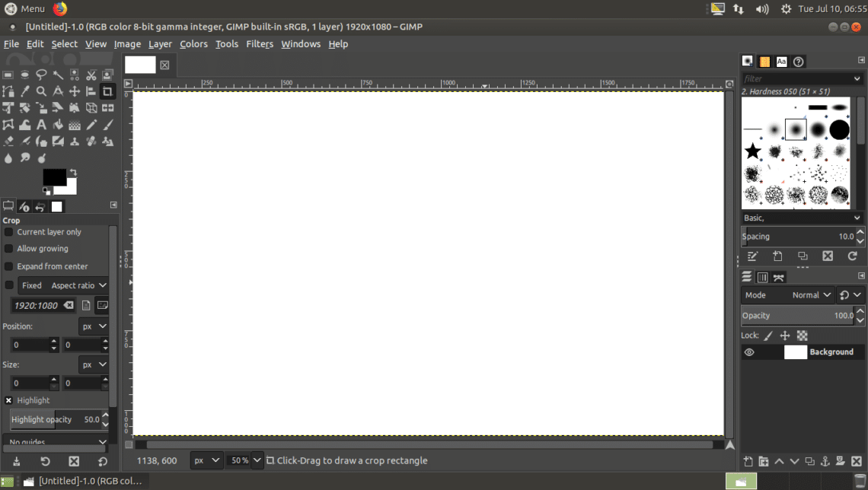
Task: Refresh the brushes list
Action: (853, 256)
